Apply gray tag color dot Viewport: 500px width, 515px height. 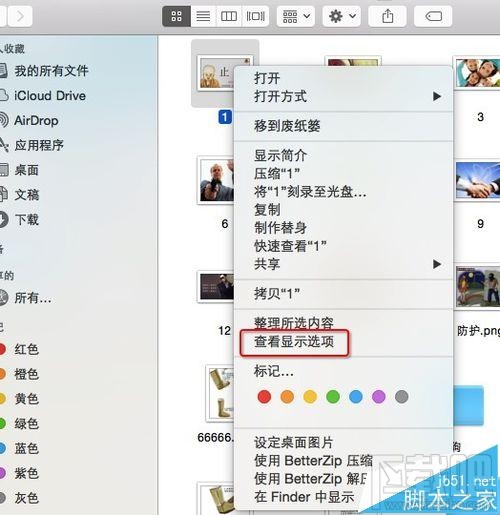tap(402, 397)
